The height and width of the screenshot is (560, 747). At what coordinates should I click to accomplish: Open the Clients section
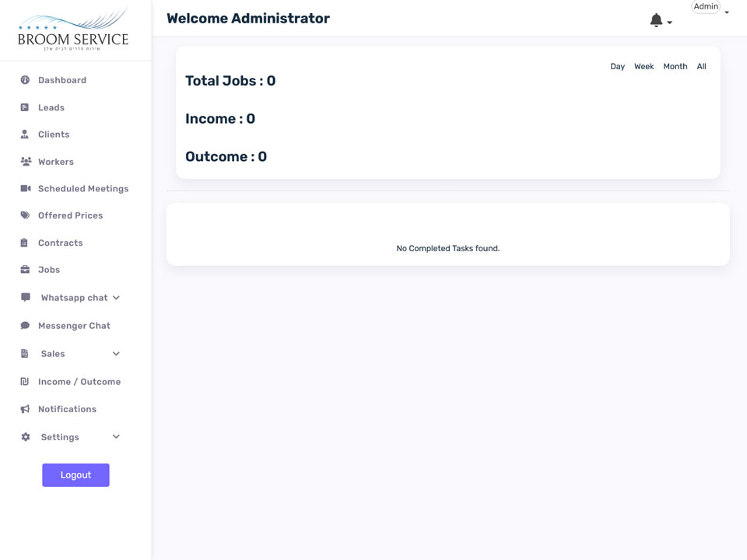pyautogui.click(x=54, y=135)
